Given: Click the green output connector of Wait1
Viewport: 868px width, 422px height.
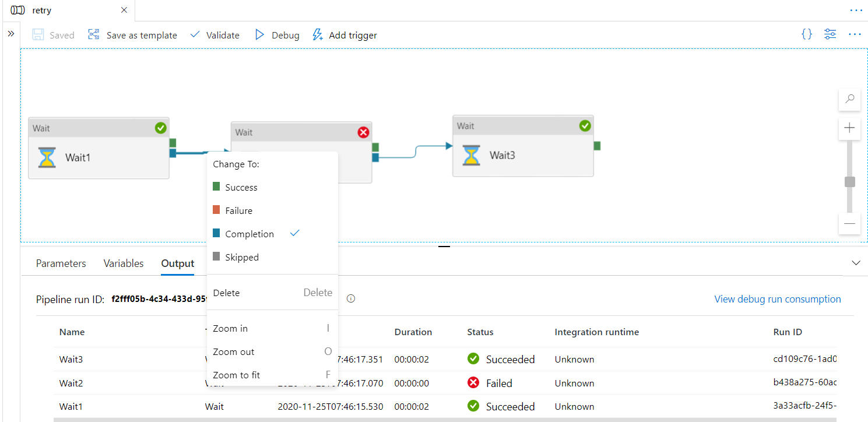Looking at the screenshot, I should 173,143.
